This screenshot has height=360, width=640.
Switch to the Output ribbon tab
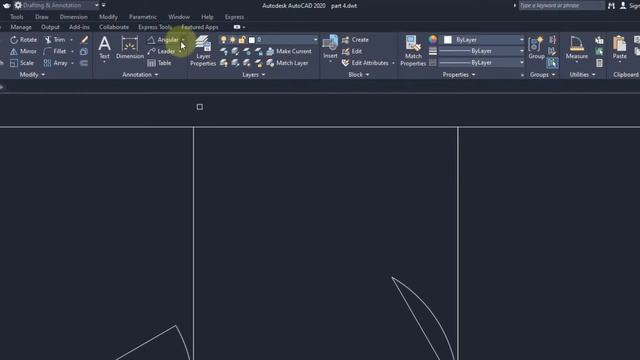click(x=50, y=27)
